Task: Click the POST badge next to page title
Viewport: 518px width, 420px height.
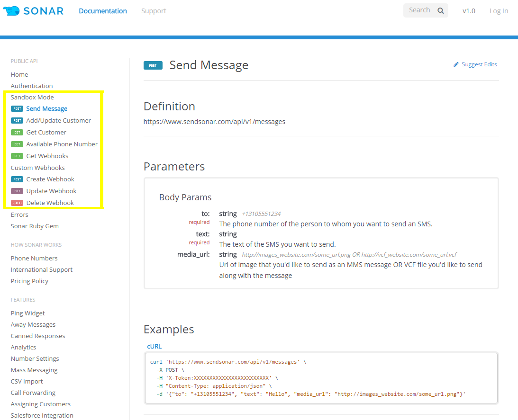Action: point(153,65)
